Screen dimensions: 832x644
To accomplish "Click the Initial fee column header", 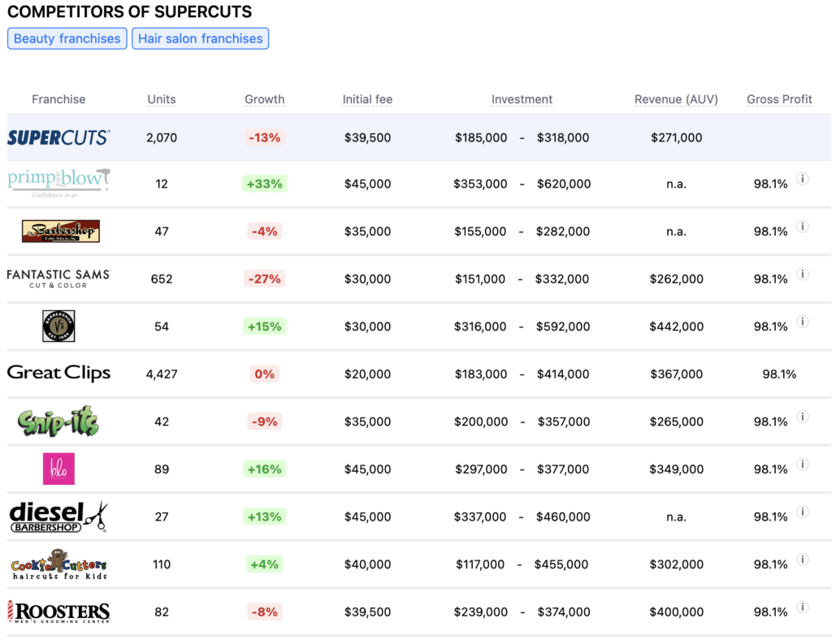I will point(367,99).
